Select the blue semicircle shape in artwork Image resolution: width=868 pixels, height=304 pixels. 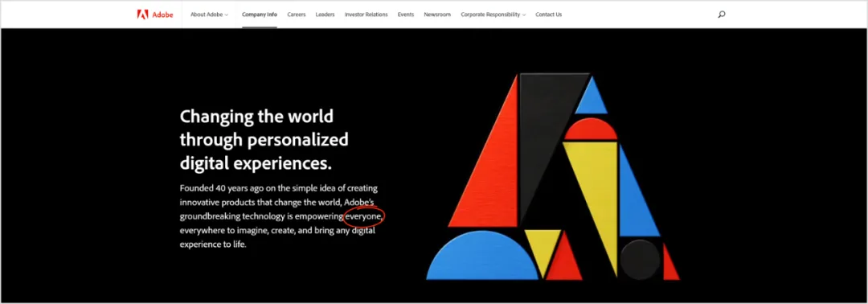tap(481, 255)
